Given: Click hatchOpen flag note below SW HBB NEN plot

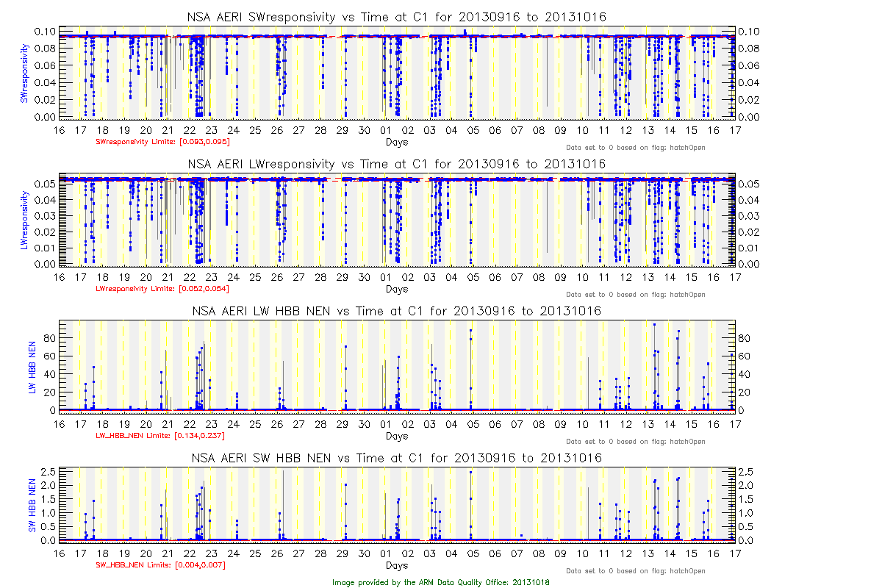Looking at the screenshot, I should coord(635,571).
